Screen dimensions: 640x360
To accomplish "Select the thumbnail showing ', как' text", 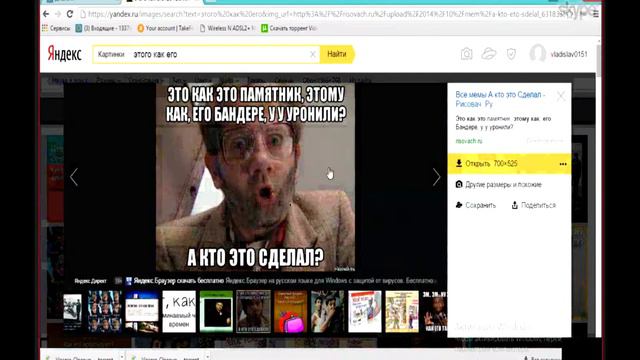I will [x=179, y=311].
